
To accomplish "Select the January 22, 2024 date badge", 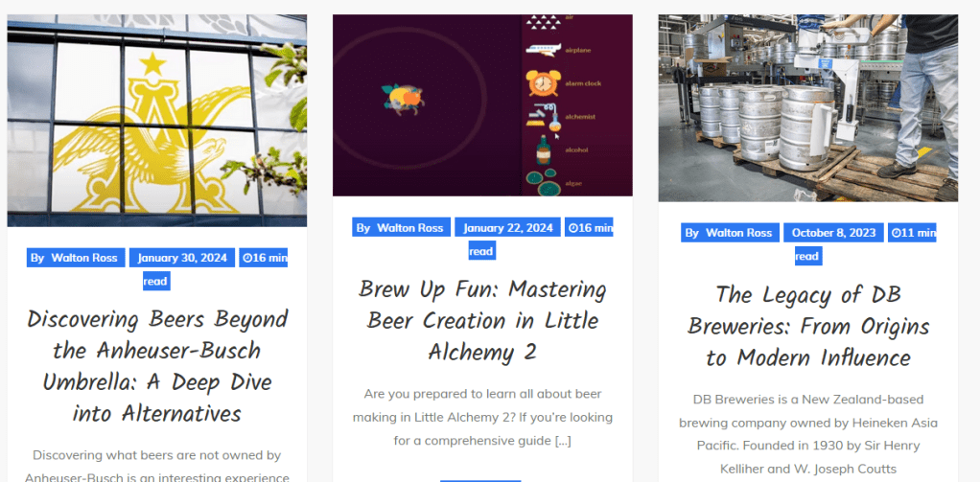I will [507, 228].
